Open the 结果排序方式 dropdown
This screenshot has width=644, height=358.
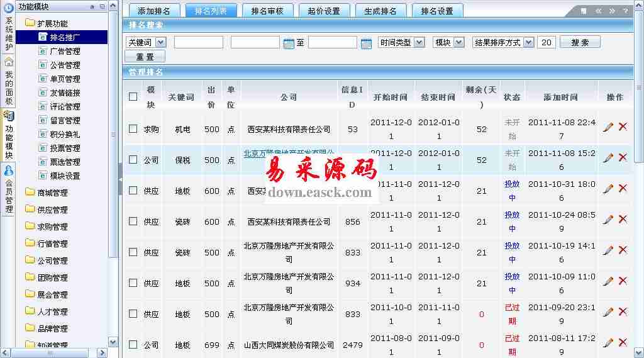coord(503,42)
